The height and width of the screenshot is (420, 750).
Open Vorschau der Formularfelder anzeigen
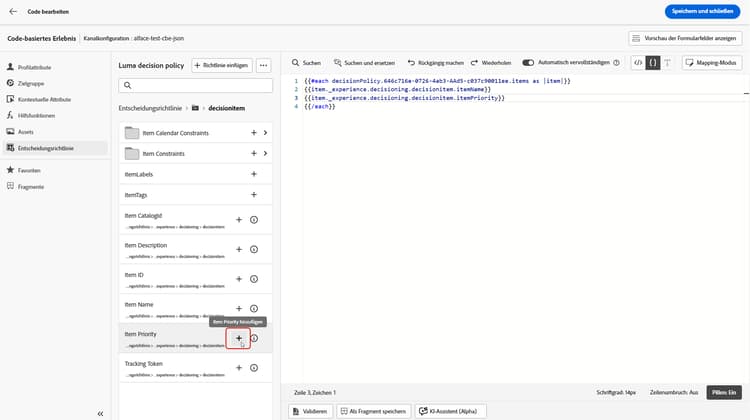pyautogui.click(x=685, y=38)
